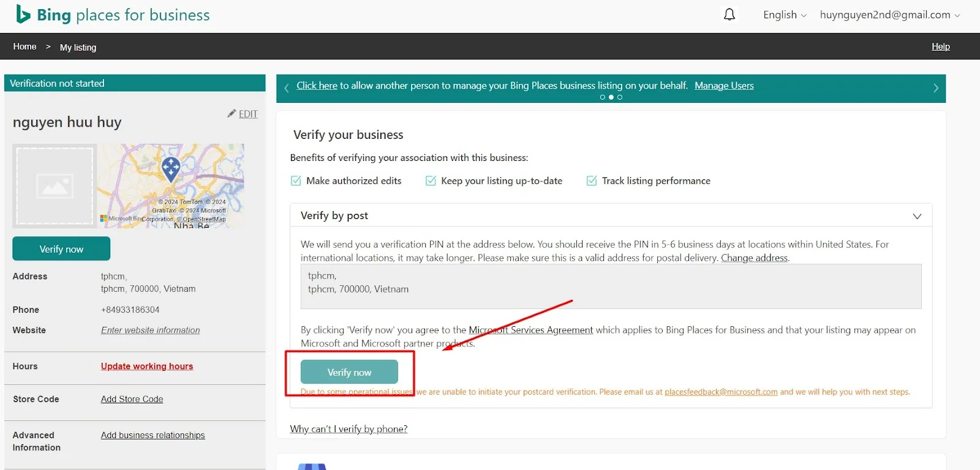980x470 pixels.
Task: Click the postal address text box
Action: pyautogui.click(x=611, y=286)
